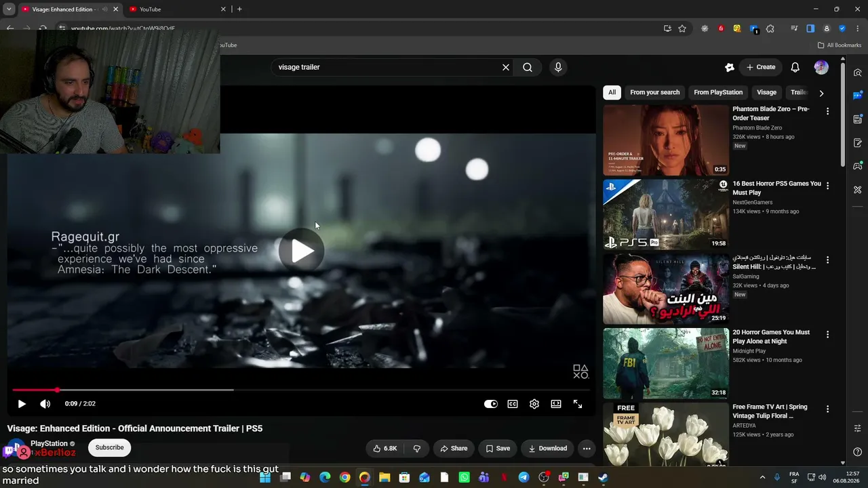Open '20 Horror Games You Must Play Alone' title
Screen dimensions: 868x488
[x=771, y=337]
